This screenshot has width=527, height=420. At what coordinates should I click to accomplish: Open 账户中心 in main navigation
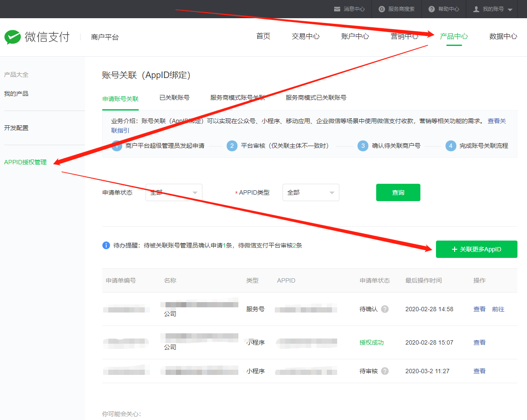pos(355,36)
